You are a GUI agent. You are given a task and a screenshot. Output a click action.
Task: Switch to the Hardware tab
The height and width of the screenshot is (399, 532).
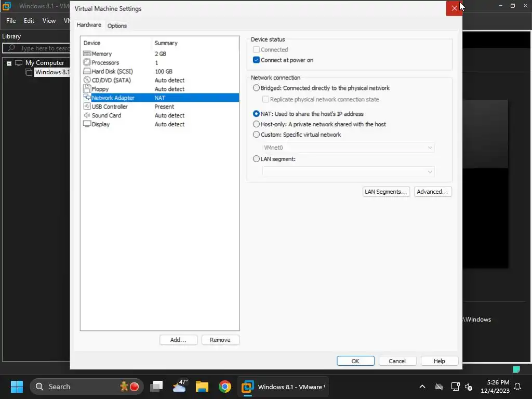coord(89,25)
